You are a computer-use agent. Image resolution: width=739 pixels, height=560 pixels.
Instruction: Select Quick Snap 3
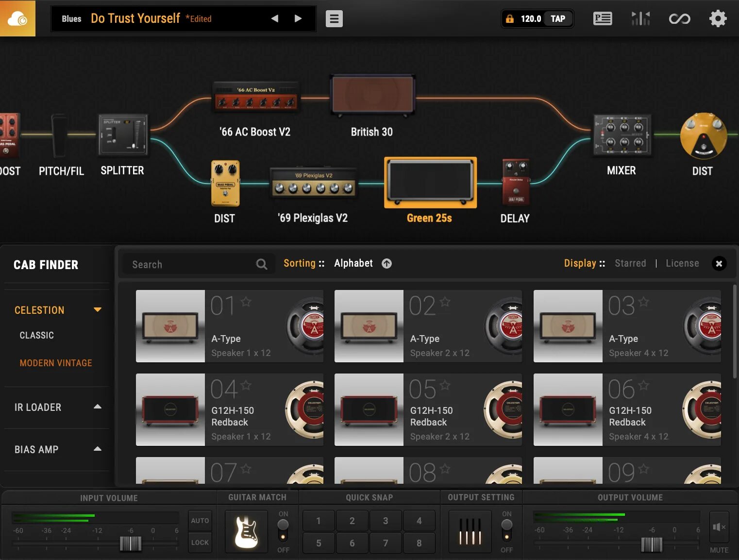[x=386, y=521]
